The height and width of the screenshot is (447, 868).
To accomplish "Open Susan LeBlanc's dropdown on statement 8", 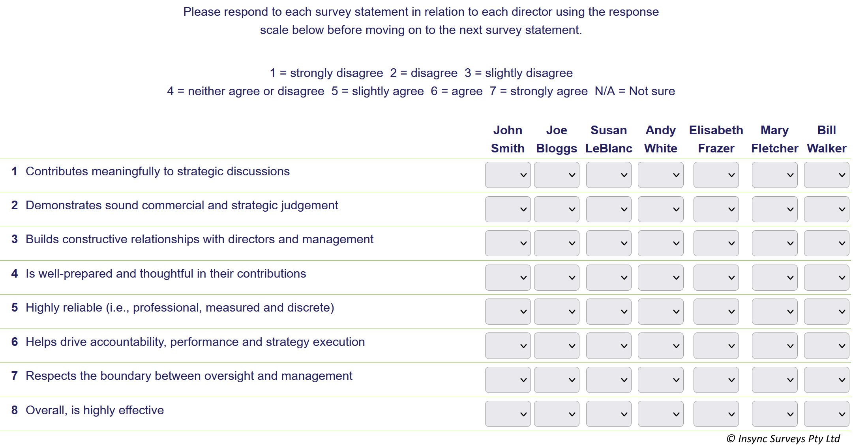I will click(608, 413).
